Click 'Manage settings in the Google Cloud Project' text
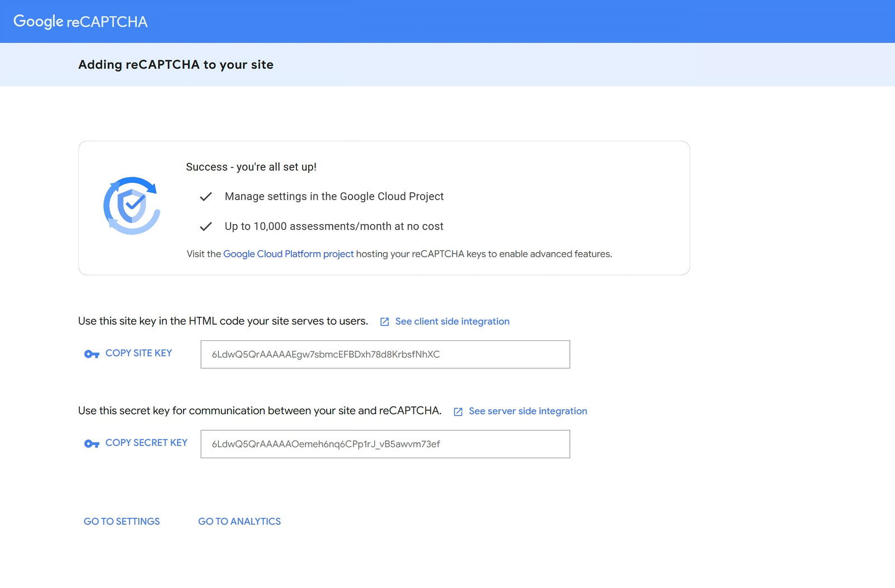Screen dimensions: 895x588 tap(334, 197)
